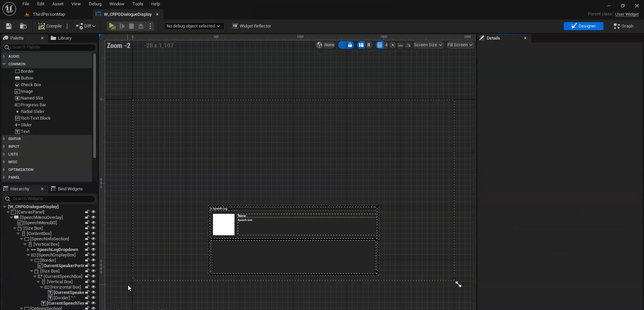This screenshot has width=644, height=310.
Task: Collapse the COMMON palette category
Action: (4, 64)
